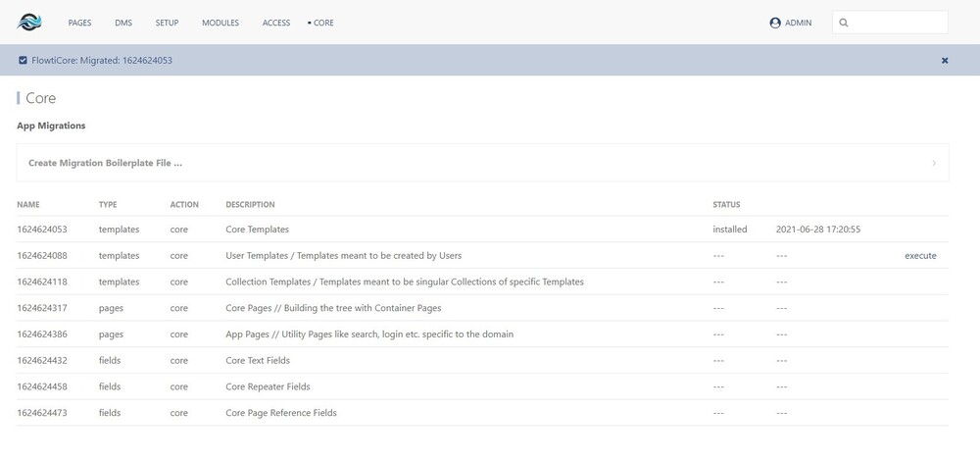
Task: Click execute for migration 1624624088
Action: tap(920, 256)
